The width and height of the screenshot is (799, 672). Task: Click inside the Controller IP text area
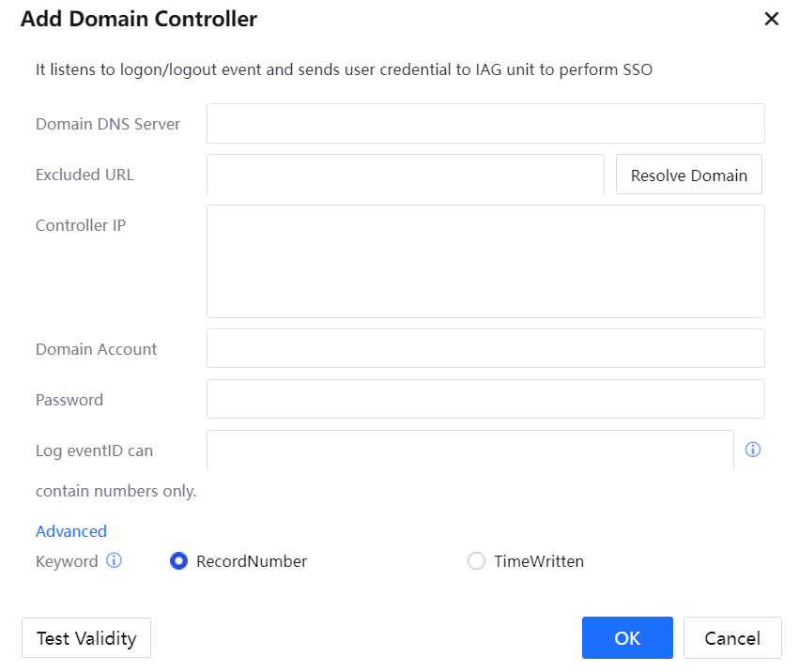tap(485, 261)
